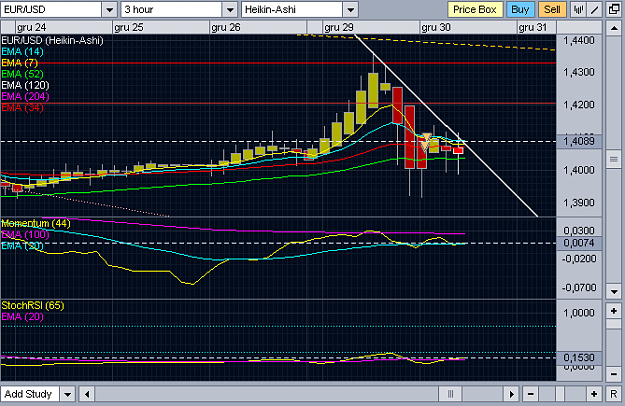Select the bar chart style icon
This screenshot has height=406, width=625.
point(578,10)
